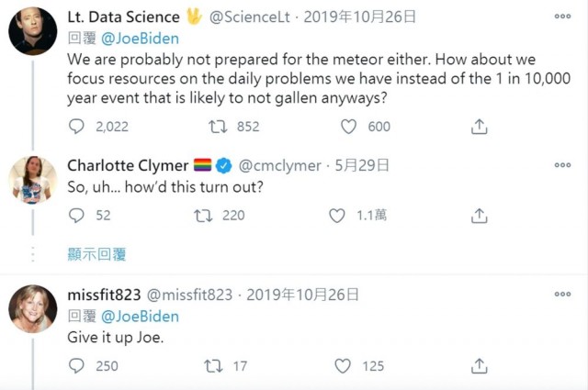588x390 pixels.
Task: View Charlotte Clymer's profile avatar
Action: click(x=33, y=180)
